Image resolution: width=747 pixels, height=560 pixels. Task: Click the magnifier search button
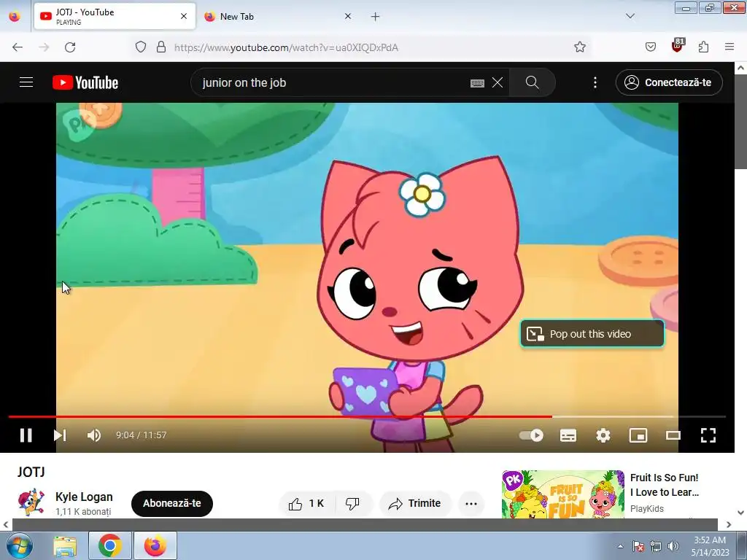coord(532,82)
